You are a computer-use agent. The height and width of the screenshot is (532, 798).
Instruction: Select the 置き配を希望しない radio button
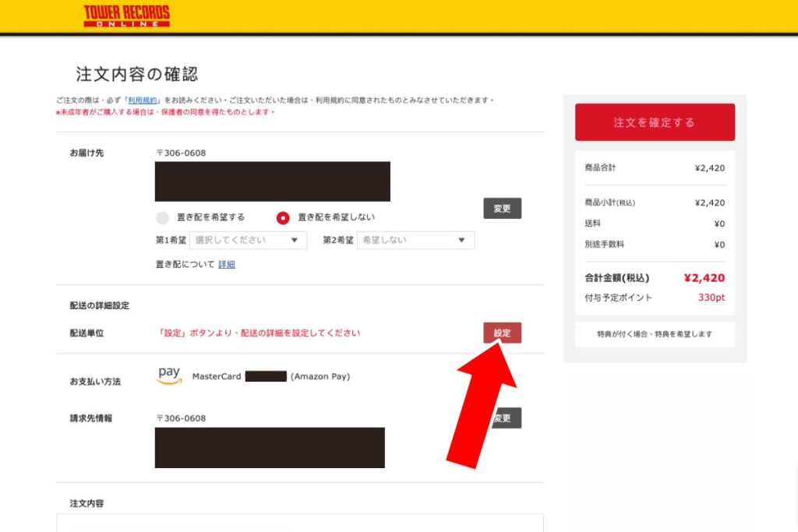(283, 217)
